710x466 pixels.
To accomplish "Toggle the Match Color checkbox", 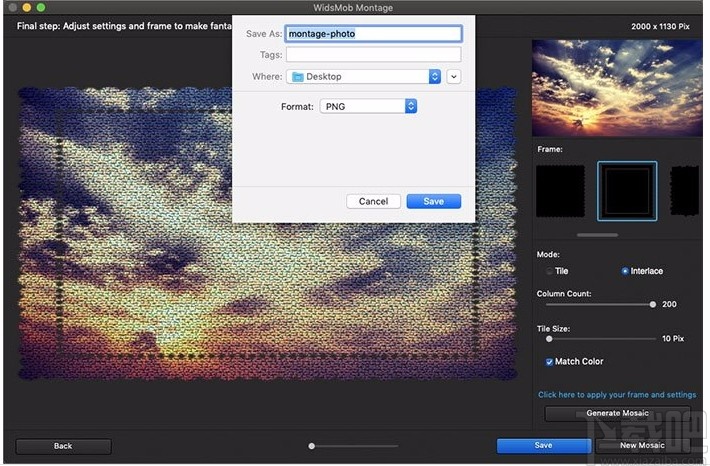I will tap(549, 362).
